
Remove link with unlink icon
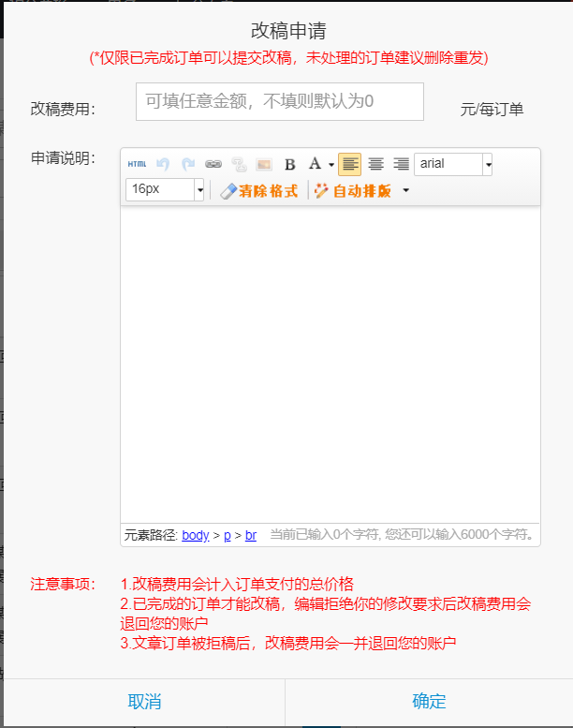pos(239,164)
